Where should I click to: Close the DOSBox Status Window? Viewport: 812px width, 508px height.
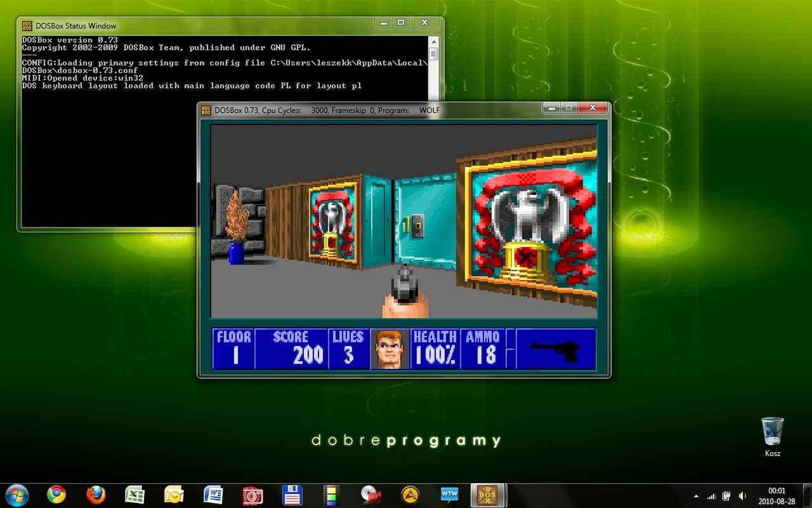pyautogui.click(x=424, y=23)
